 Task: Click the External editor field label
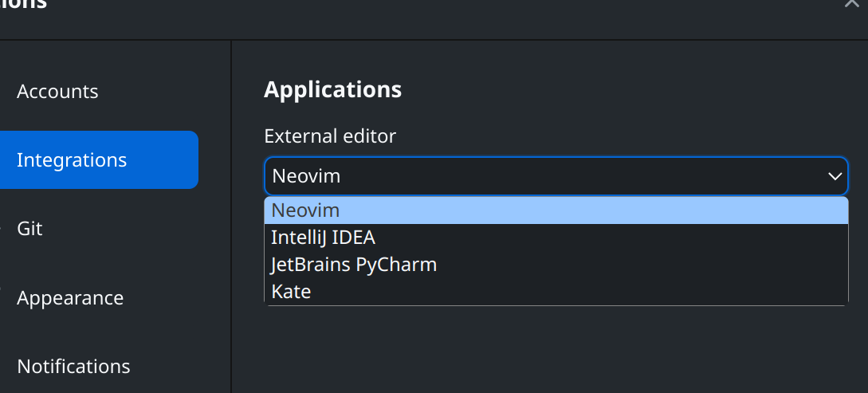(330, 136)
